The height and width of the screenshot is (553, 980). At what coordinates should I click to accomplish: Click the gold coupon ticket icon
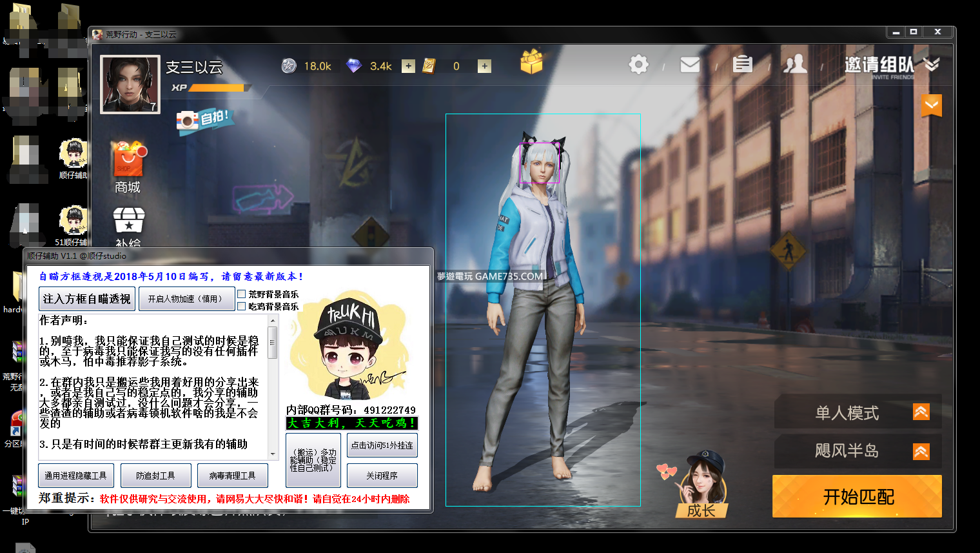pos(429,66)
